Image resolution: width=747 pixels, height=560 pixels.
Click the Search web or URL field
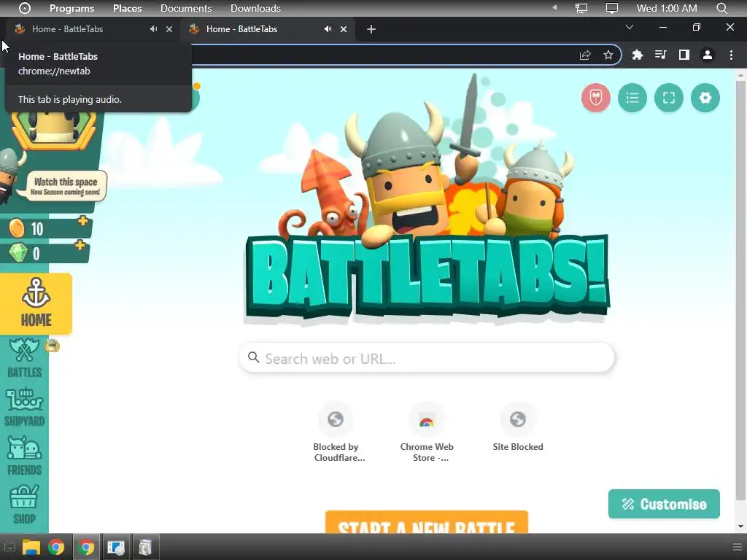pyautogui.click(x=427, y=358)
